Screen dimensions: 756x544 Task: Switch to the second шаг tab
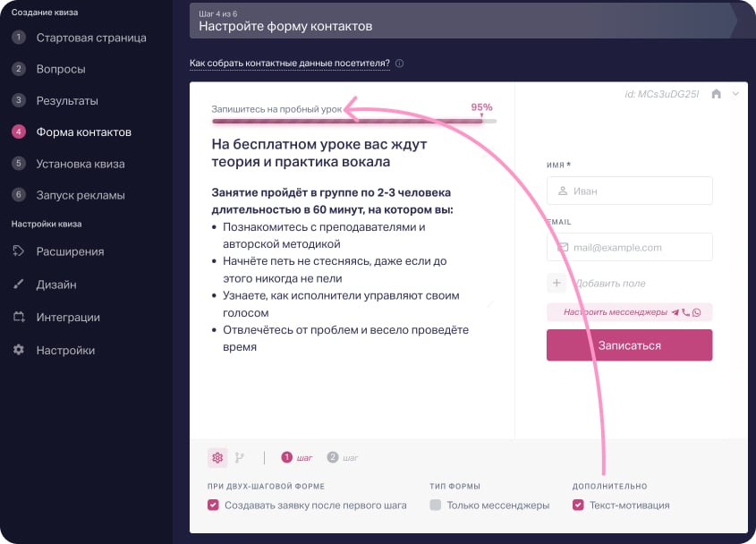(342, 457)
